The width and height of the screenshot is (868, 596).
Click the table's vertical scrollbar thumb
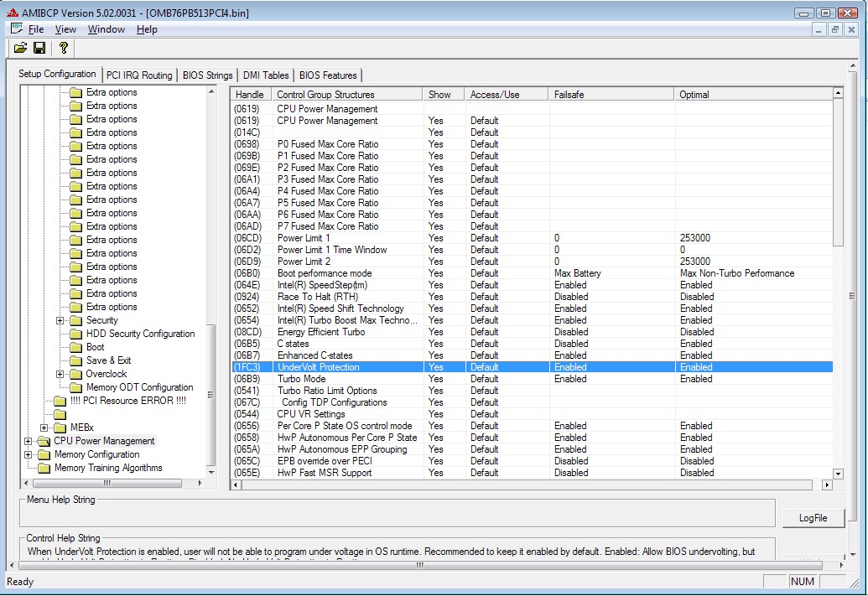pos(838,172)
